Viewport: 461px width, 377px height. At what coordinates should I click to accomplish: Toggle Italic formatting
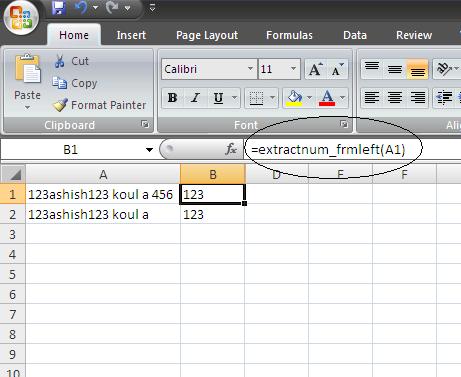pos(195,98)
